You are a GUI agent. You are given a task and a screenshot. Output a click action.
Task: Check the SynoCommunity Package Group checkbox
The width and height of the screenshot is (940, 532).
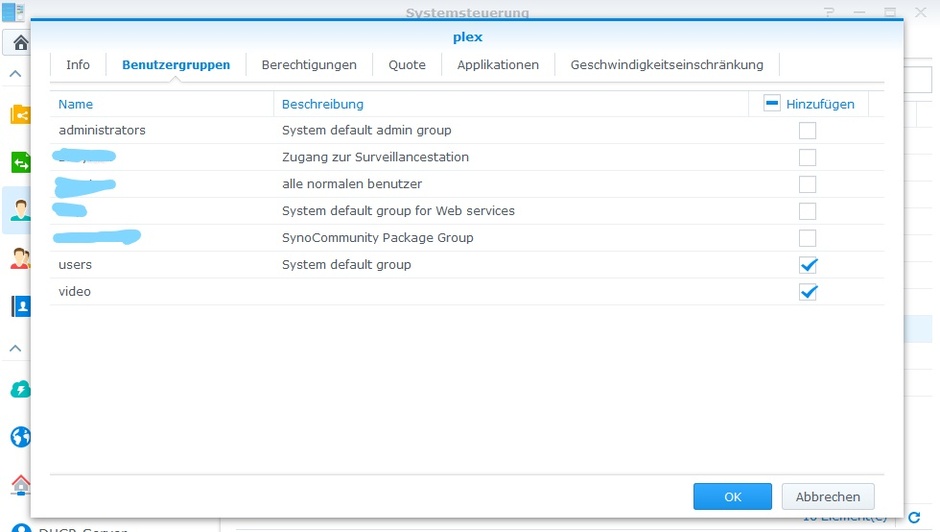pos(808,238)
